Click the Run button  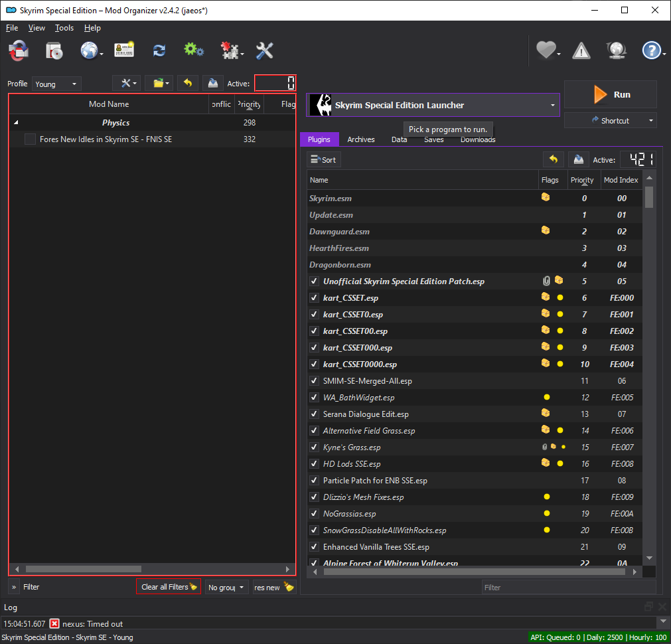pyautogui.click(x=610, y=94)
